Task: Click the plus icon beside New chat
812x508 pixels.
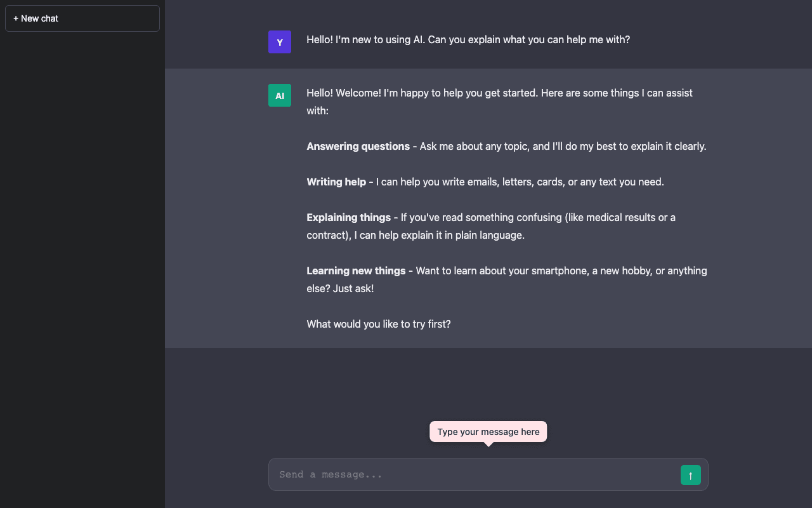Action: click(15, 18)
